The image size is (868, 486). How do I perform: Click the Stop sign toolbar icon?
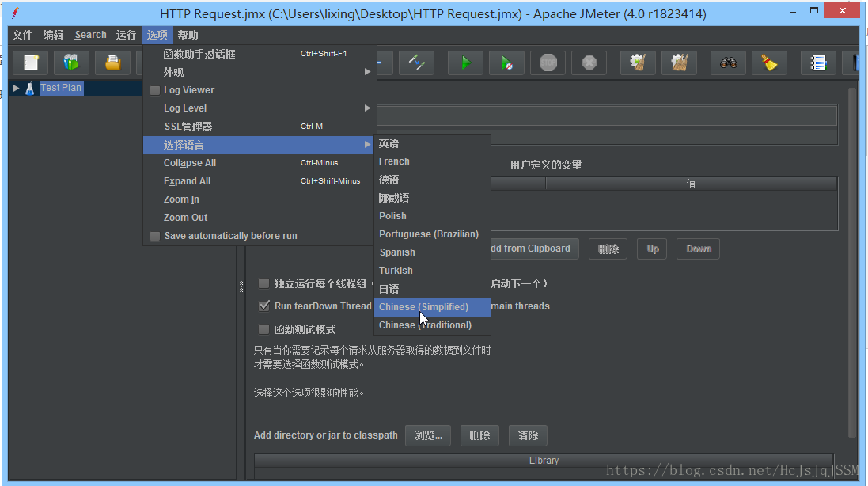click(548, 63)
